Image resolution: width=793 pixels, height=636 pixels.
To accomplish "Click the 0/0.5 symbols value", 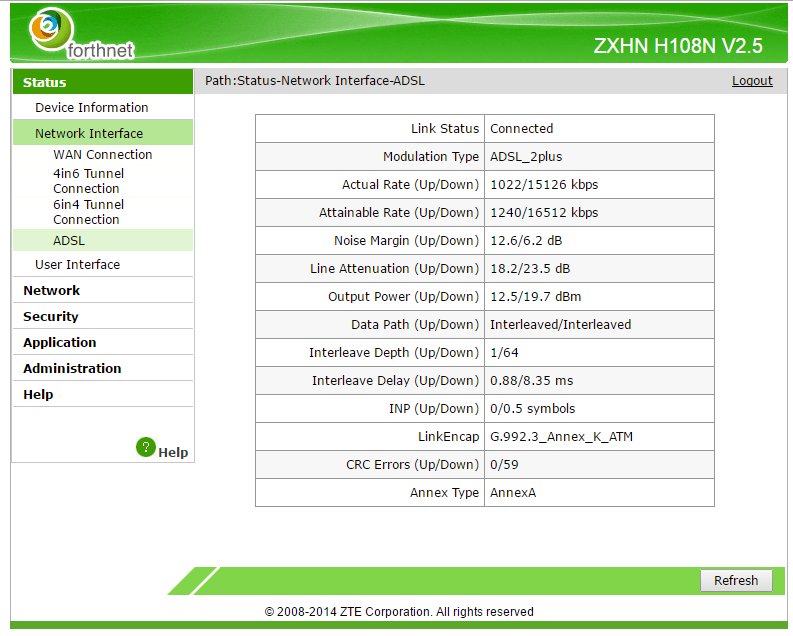I will coord(533,408).
